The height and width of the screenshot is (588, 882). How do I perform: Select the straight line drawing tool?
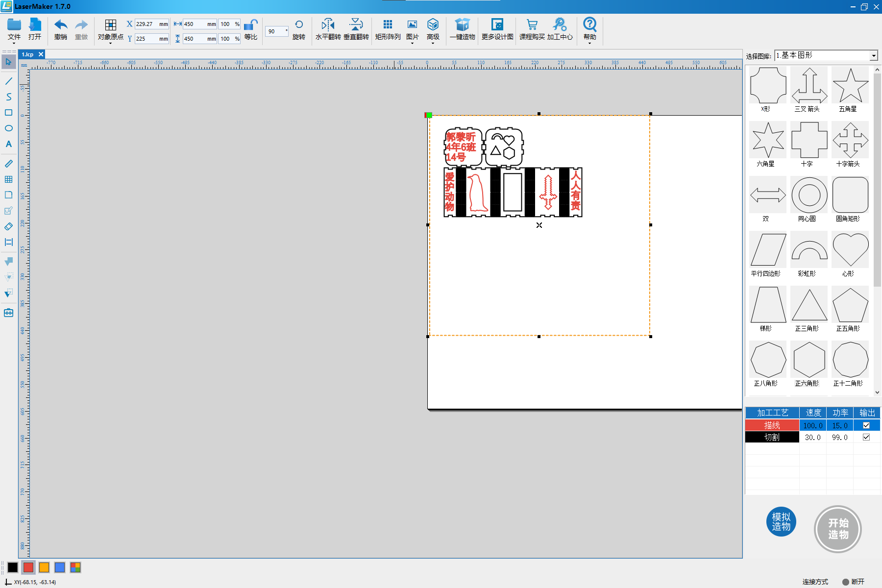[x=9, y=81]
